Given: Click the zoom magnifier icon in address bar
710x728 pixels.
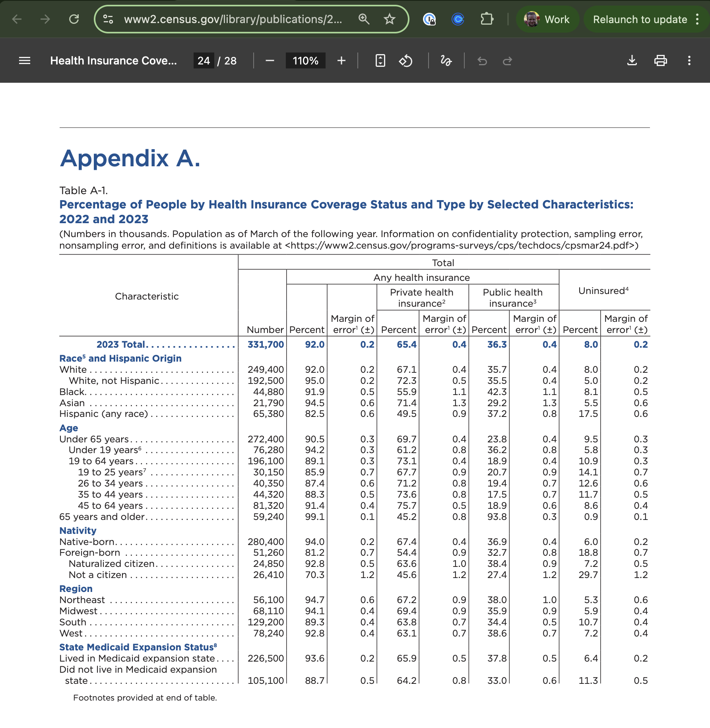Looking at the screenshot, I should 364,19.
